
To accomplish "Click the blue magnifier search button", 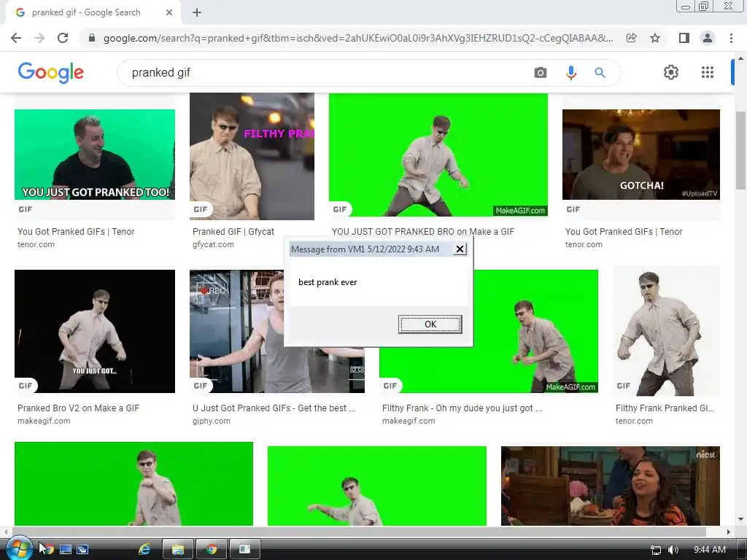I will tap(600, 73).
